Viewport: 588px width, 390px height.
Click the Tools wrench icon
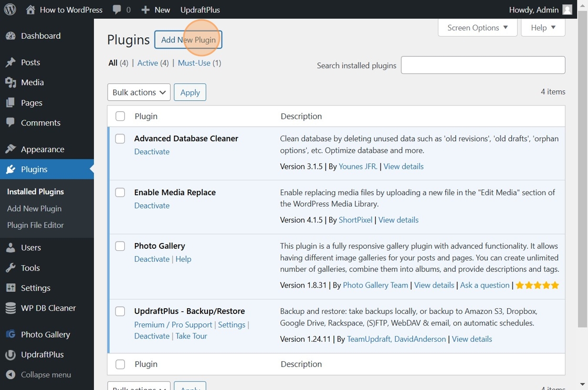point(10,268)
